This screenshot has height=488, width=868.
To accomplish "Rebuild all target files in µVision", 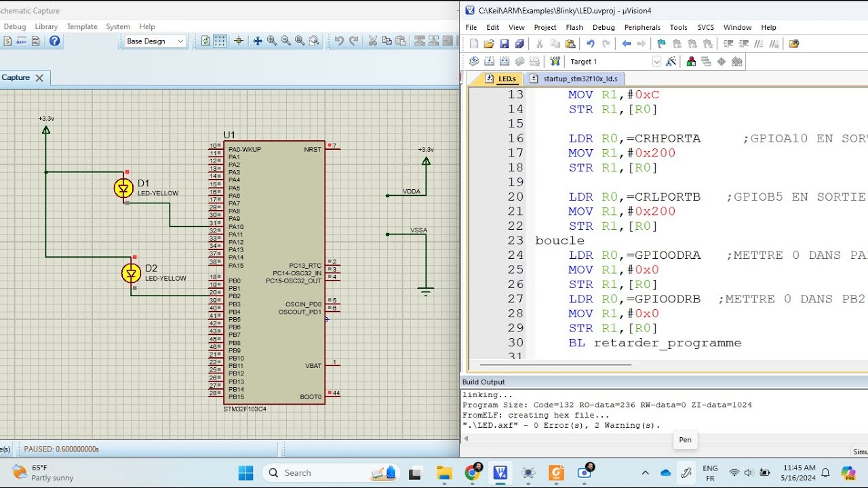I will pyautogui.click(x=504, y=62).
